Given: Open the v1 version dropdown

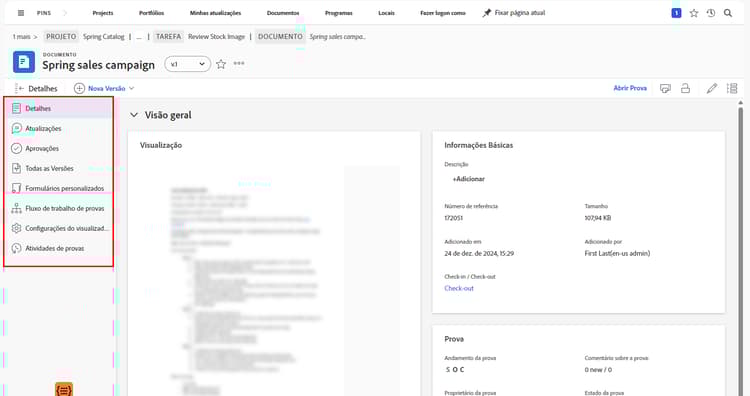Looking at the screenshot, I should tap(188, 64).
